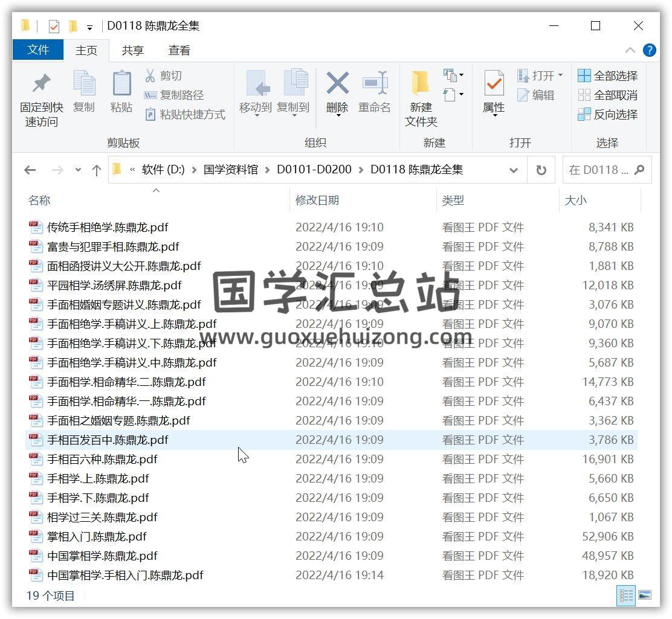Click Select All in the ribbon
This screenshot has width=672, height=619.
608,75
